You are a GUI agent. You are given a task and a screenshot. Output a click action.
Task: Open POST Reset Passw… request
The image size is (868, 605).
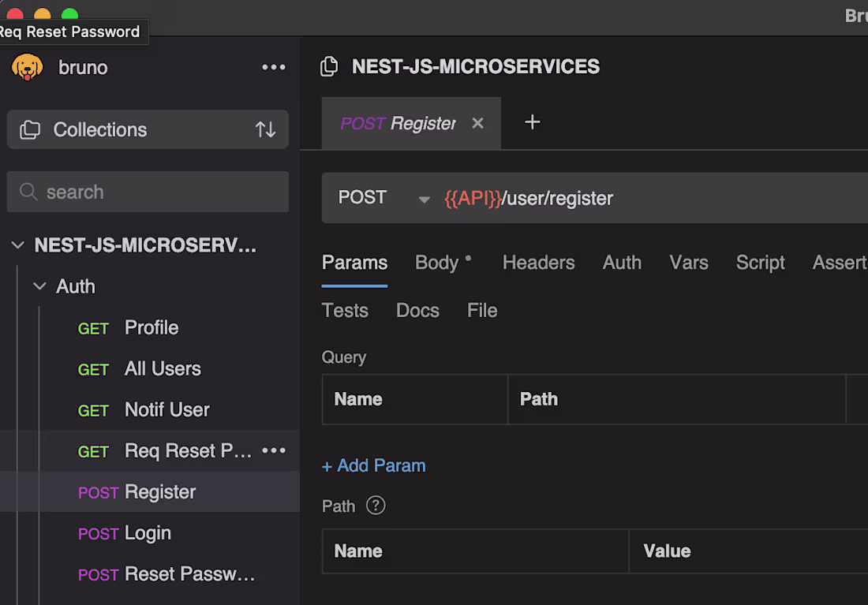(149, 573)
